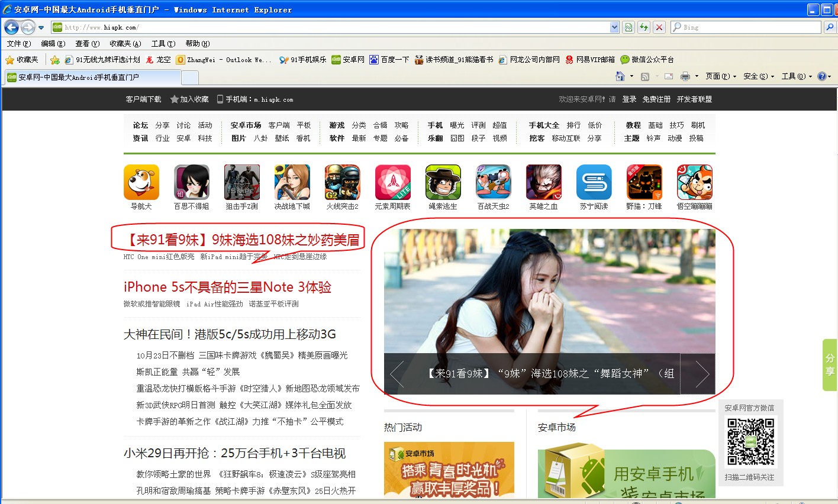Image resolution: width=838 pixels, height=504 pixels.
Task: Open the 龙空 favorites bar shortcut
Action: click(x=158, y=60)
